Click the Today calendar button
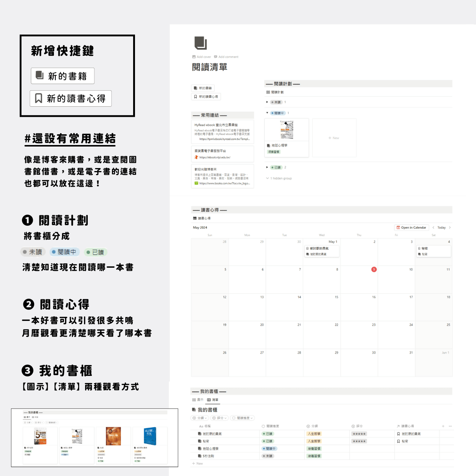Screen dimensions: 476x476 click(441, 228)
